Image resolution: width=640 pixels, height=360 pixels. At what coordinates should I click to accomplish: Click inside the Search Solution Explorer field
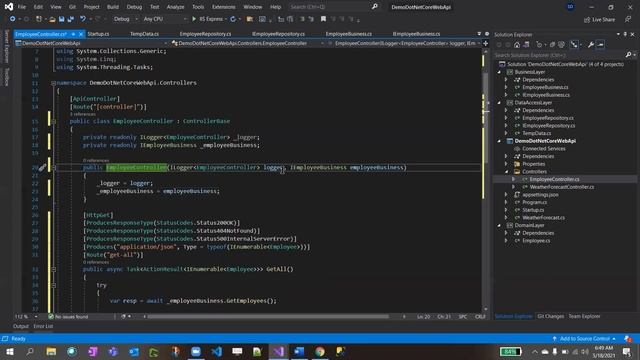[x=559, y=55]
